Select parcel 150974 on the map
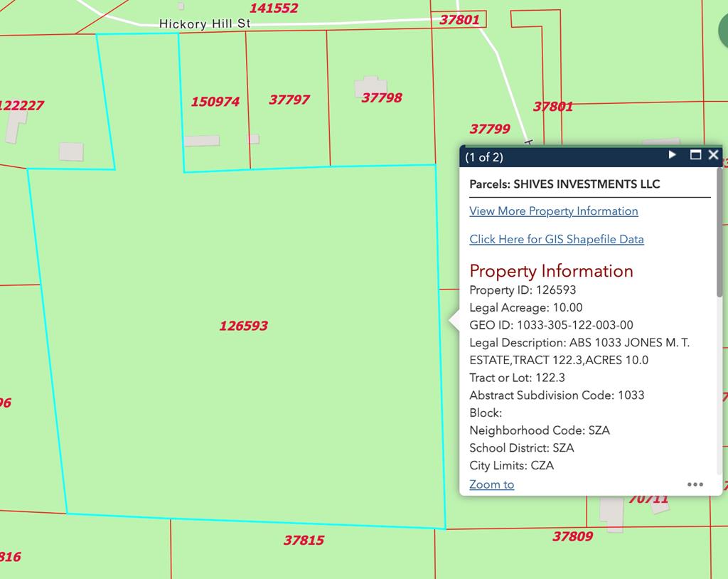 tap(215, 102)
